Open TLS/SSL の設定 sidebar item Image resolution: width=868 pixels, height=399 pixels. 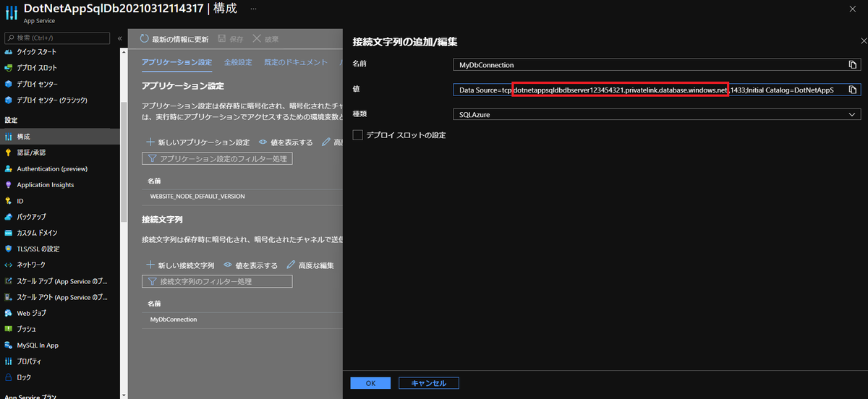(38, 249)
